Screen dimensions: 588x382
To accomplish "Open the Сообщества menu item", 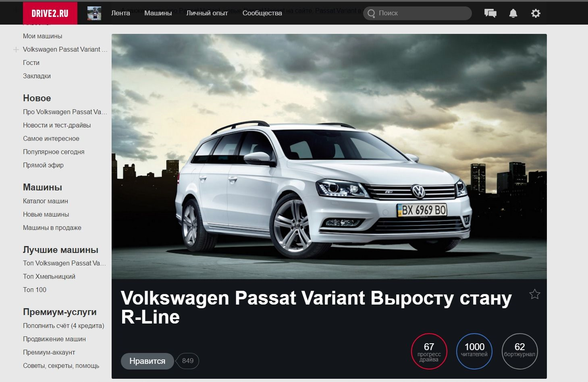I will tap(262, 13).
